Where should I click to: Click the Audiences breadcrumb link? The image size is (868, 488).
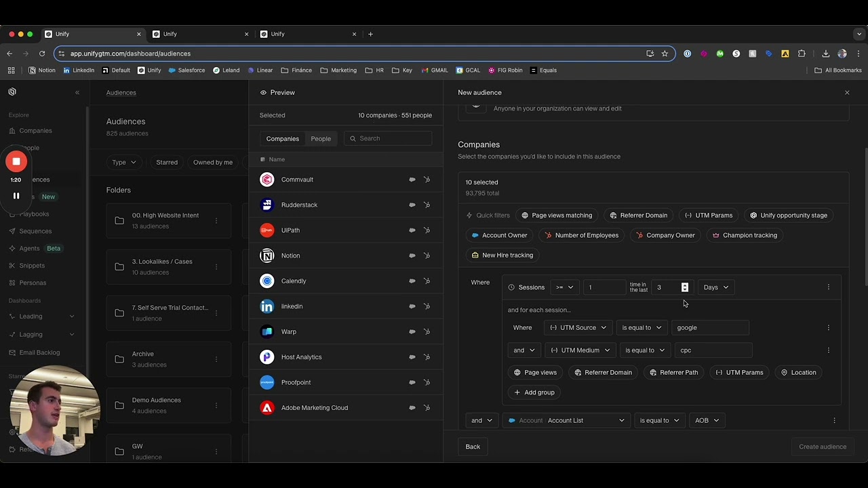click(121, 92)
